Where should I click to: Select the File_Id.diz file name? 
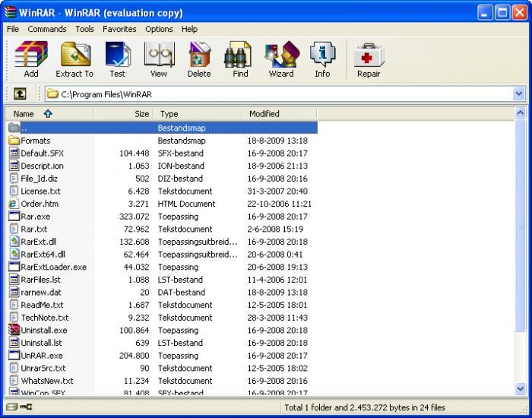[39, 179]
